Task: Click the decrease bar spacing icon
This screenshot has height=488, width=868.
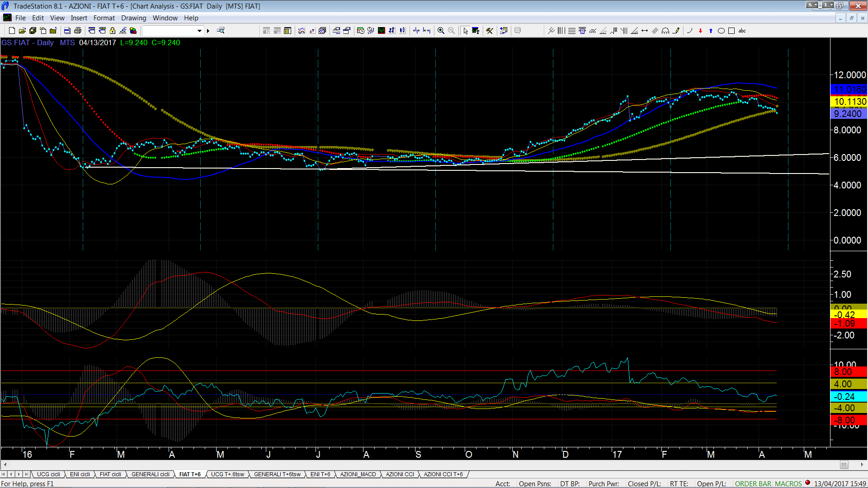Action: [416, 31]
